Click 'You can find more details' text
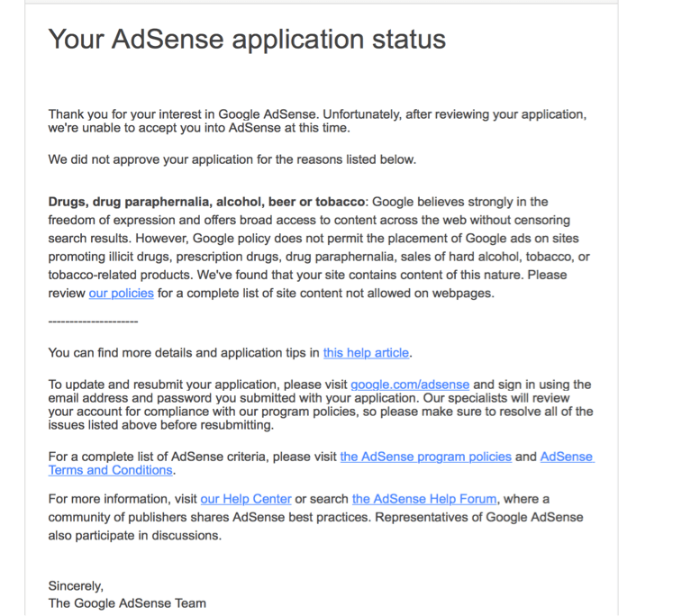The height and width of the screenshot is (616, 673). tap(184, 353)
